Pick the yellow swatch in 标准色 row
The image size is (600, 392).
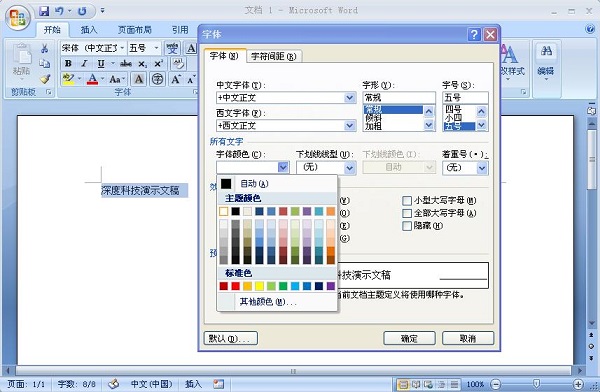(x=259, y=286)
